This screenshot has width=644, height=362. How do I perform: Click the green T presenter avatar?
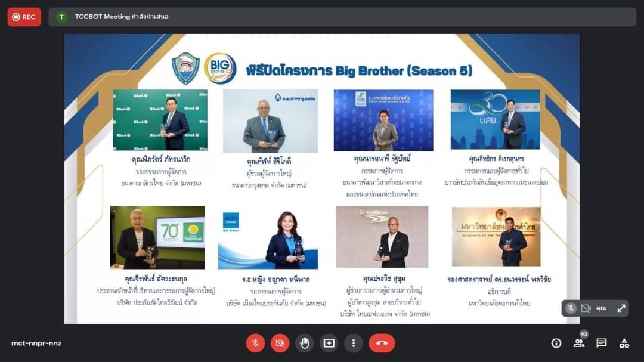tap(61, 17)
